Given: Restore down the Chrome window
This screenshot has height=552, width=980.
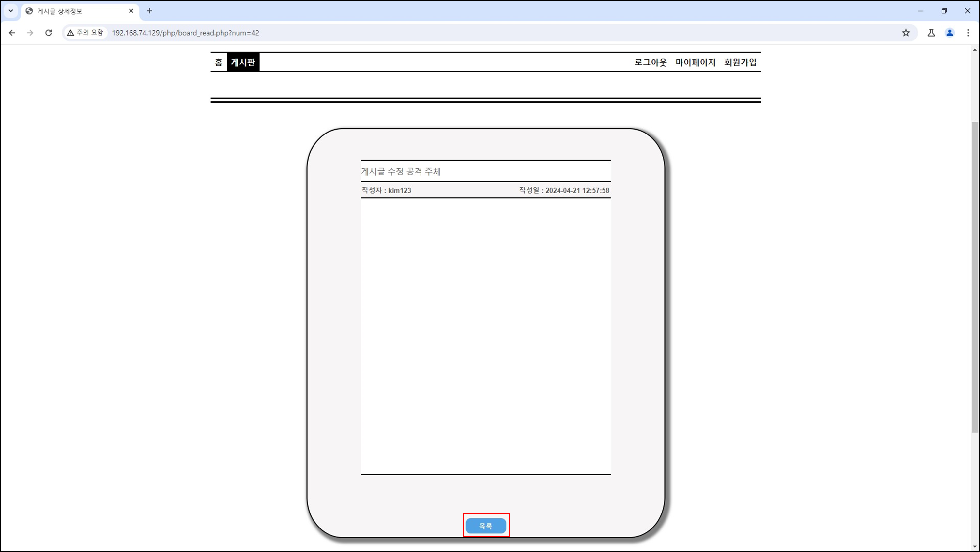Looking at the screenshot, I should (x=944, y=11).
